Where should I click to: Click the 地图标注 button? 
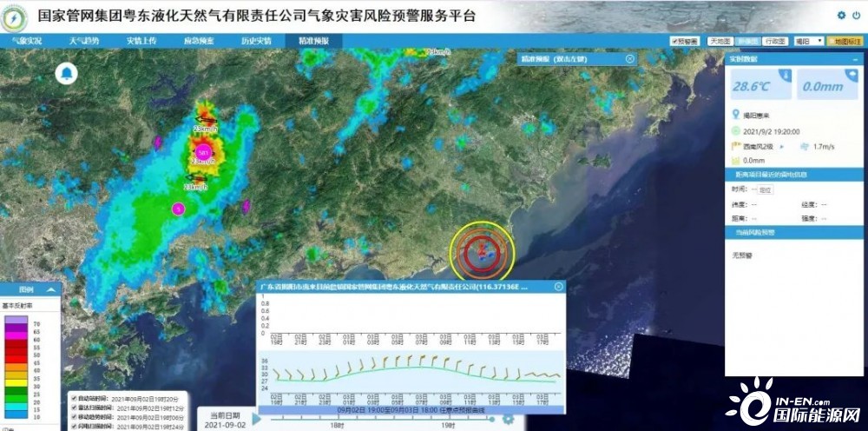(845, 41)
